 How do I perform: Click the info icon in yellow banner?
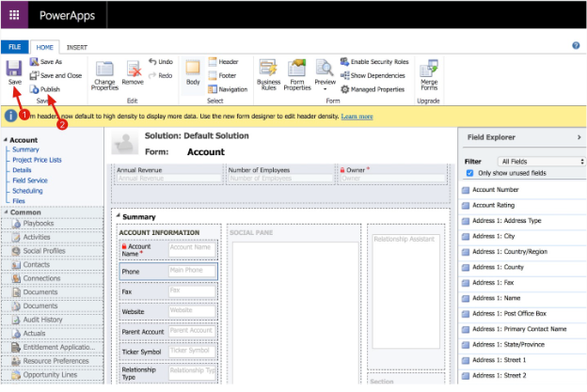10,116
